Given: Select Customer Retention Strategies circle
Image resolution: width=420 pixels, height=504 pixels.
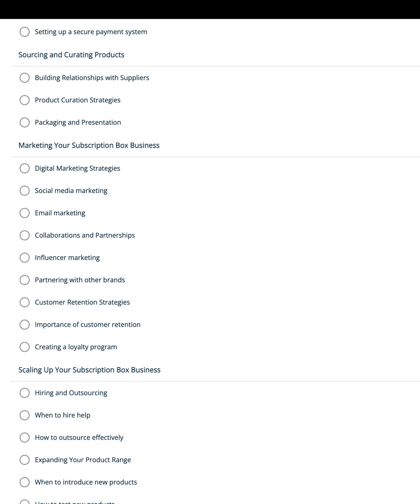Looking at the screenshot, I should click(24, 303).
